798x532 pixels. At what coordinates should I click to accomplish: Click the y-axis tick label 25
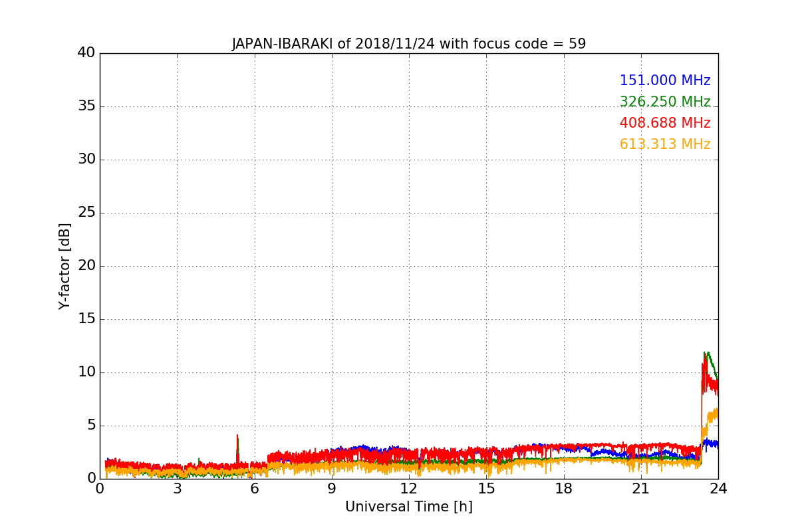(86, 213)
